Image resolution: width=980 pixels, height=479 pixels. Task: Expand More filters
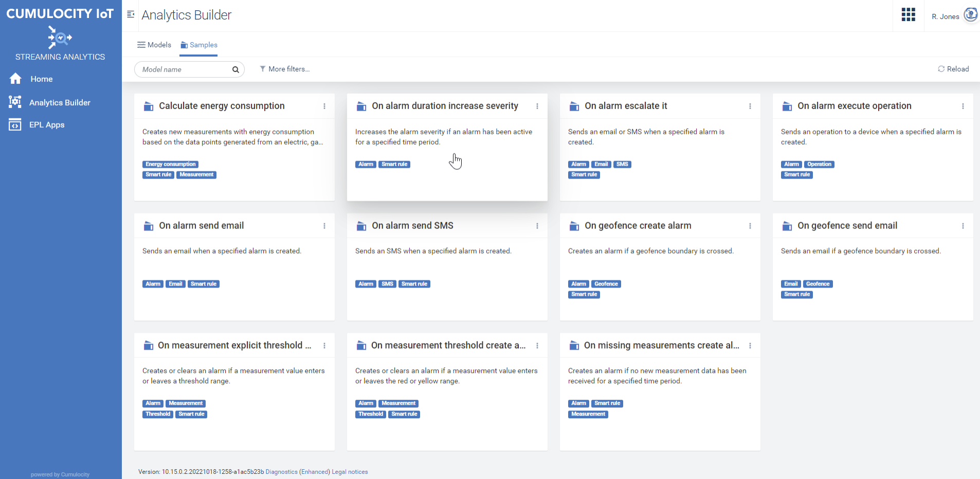[285, 69]
